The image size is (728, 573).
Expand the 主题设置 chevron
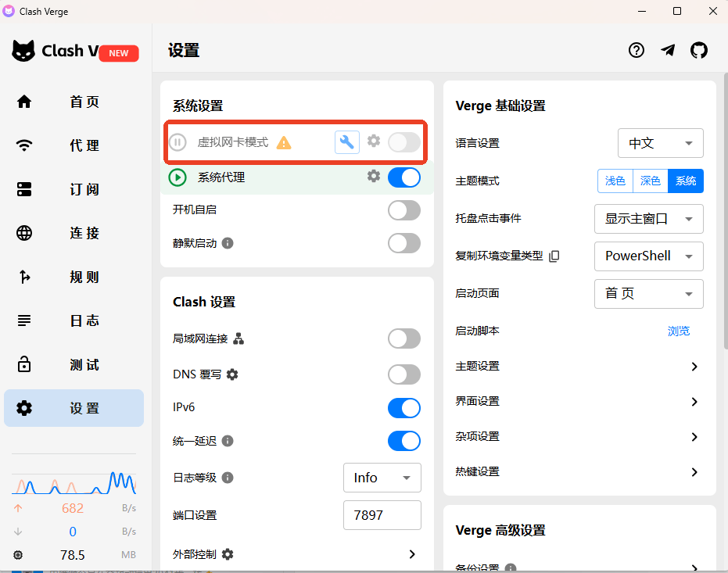click(x=694, y=367)
